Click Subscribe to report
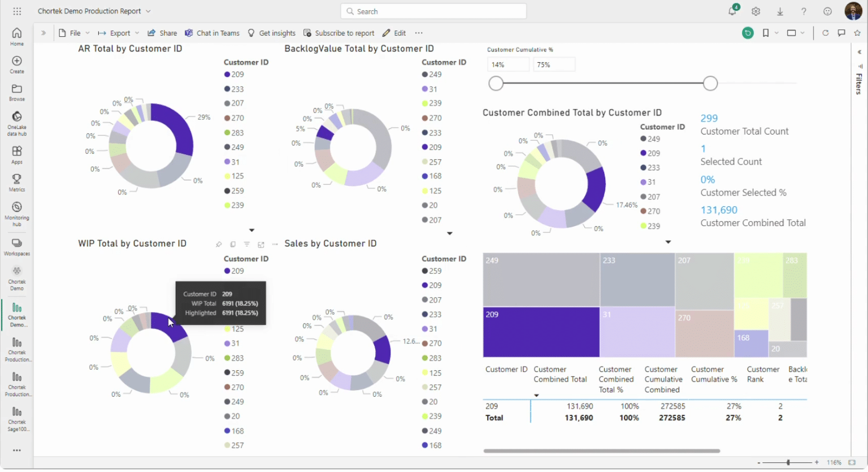The height and width of the screenshot is (472, 868). 338,33
